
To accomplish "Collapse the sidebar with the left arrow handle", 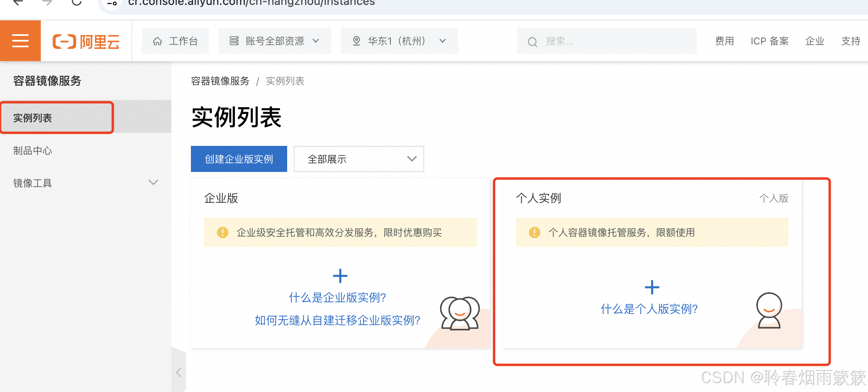I will [179, 372].
